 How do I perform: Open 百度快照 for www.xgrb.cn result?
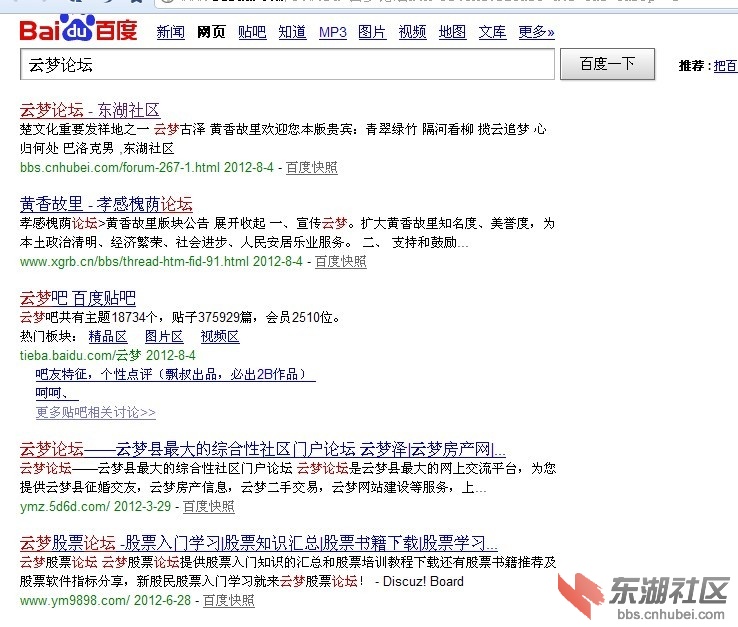point(340,262)
